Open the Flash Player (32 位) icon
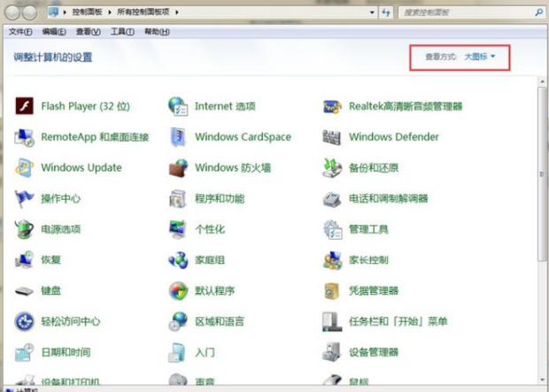 coord(24,106)
